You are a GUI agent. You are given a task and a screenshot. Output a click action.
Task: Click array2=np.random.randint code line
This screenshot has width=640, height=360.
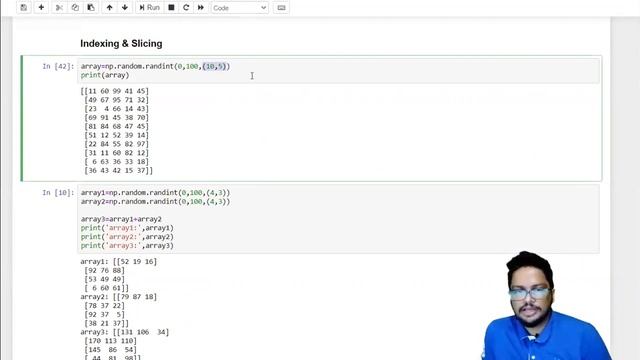[x=156, y=202]
